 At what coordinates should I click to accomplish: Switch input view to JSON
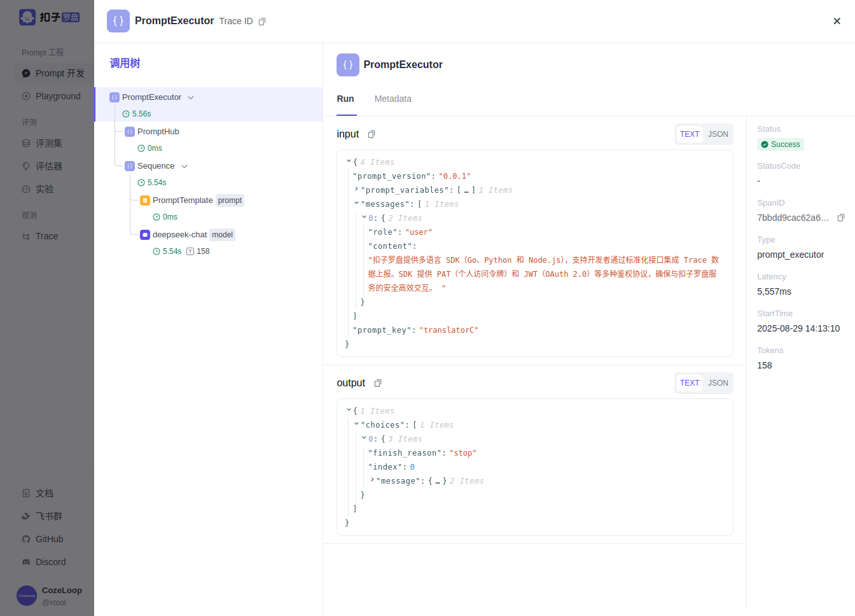tap(718, 134)
